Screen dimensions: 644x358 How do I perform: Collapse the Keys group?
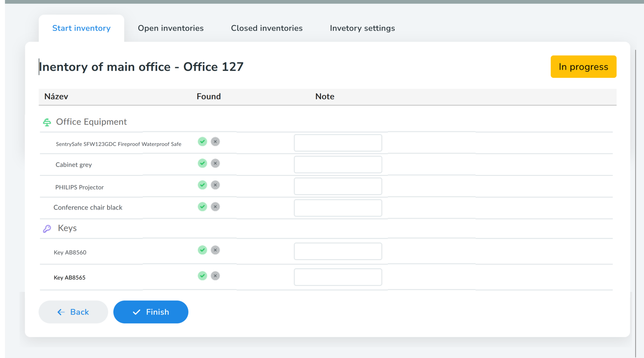tap(67, 228)
